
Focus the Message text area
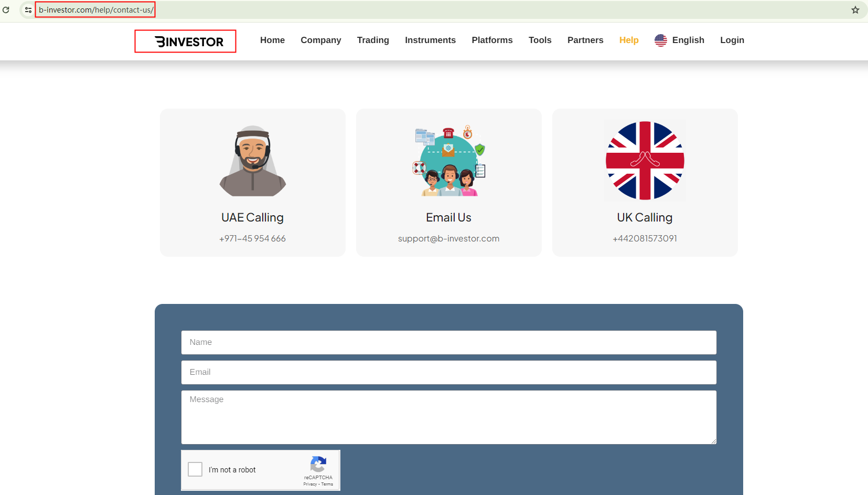coord(448,417)
